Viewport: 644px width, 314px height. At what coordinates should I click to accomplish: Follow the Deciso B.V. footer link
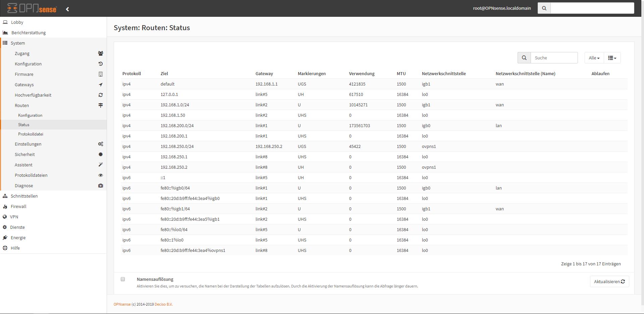(164, 304)
